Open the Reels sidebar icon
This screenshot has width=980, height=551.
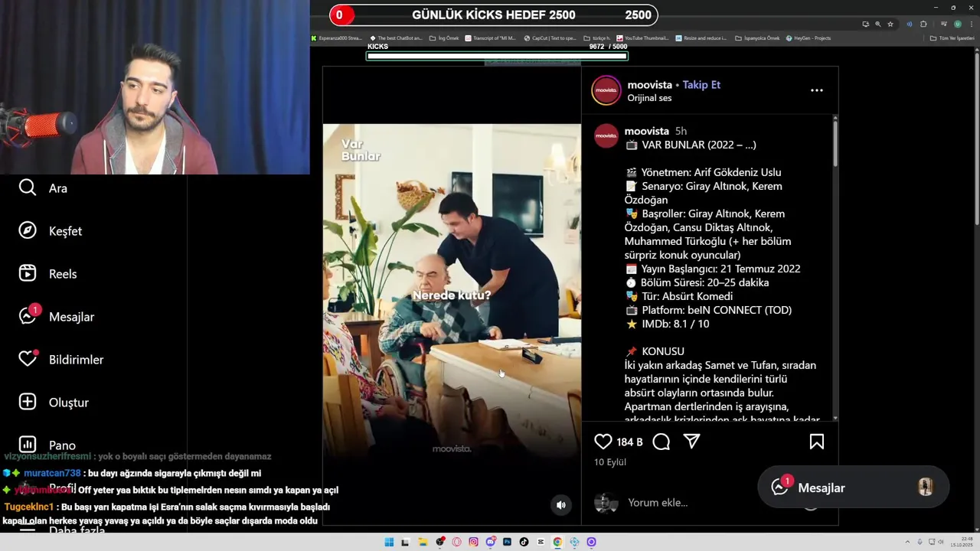point(28,273)
